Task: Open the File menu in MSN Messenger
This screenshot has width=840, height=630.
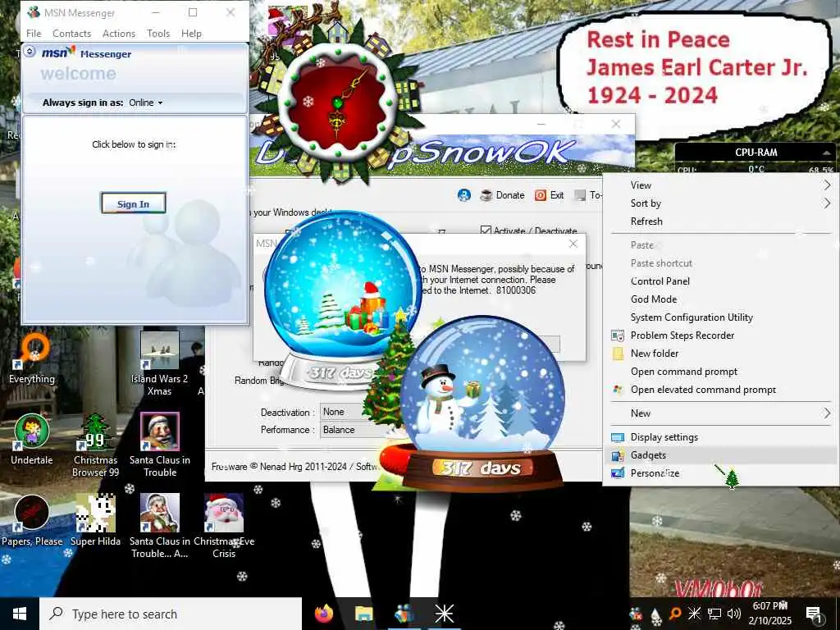Action: coord(34,33)
